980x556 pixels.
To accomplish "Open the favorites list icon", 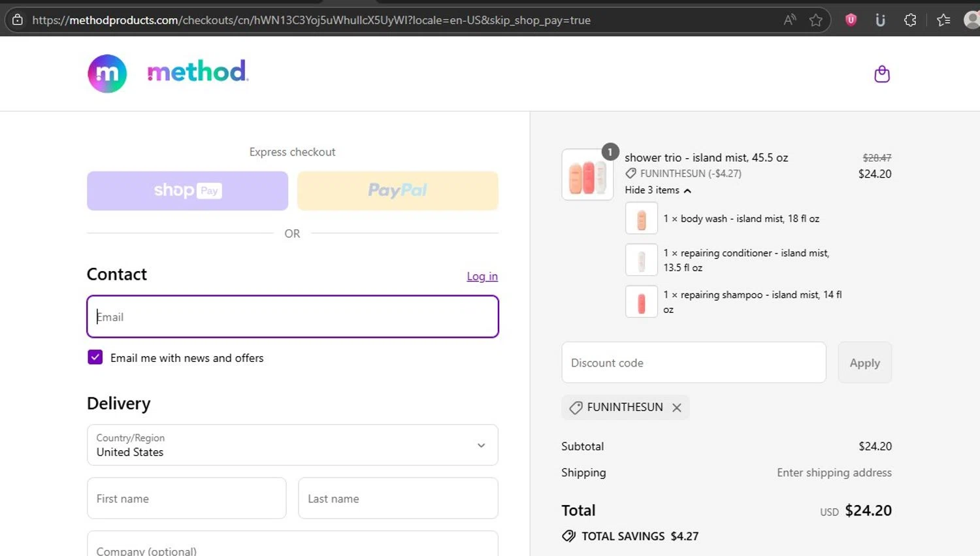I will pos(943,20).
